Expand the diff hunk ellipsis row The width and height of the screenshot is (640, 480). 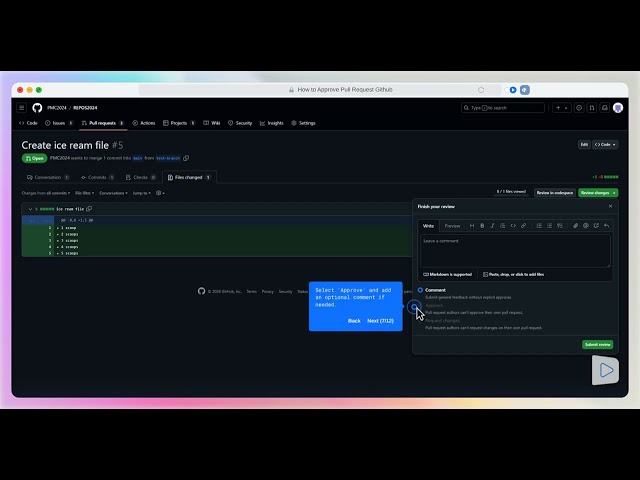[x=38, y=220]
